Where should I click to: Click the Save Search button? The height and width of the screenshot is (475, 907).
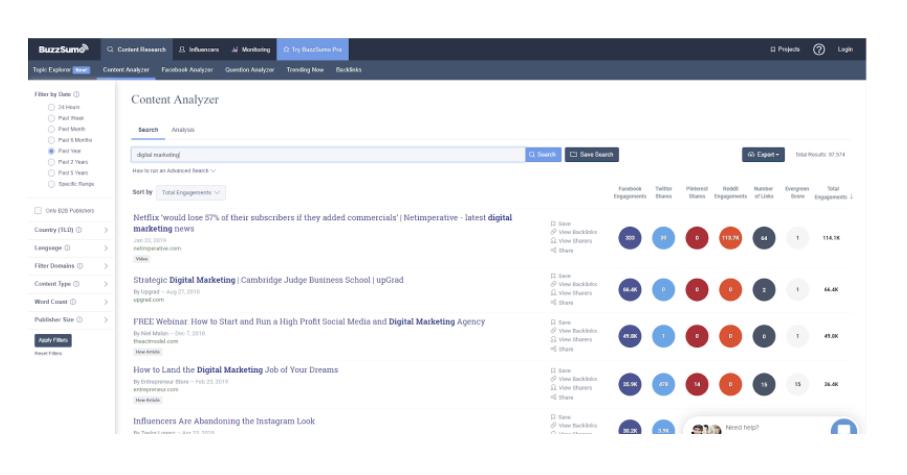coord(592,154)
